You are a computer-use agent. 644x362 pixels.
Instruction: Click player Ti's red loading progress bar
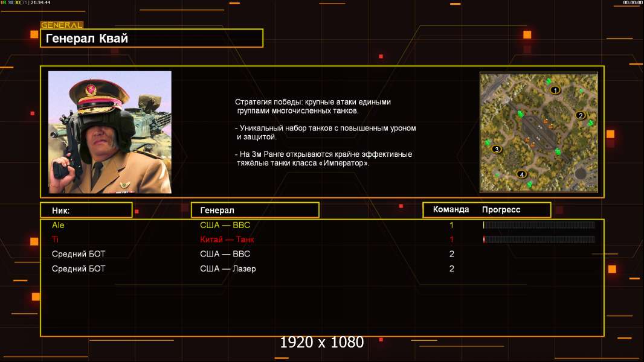coord(539,240)
